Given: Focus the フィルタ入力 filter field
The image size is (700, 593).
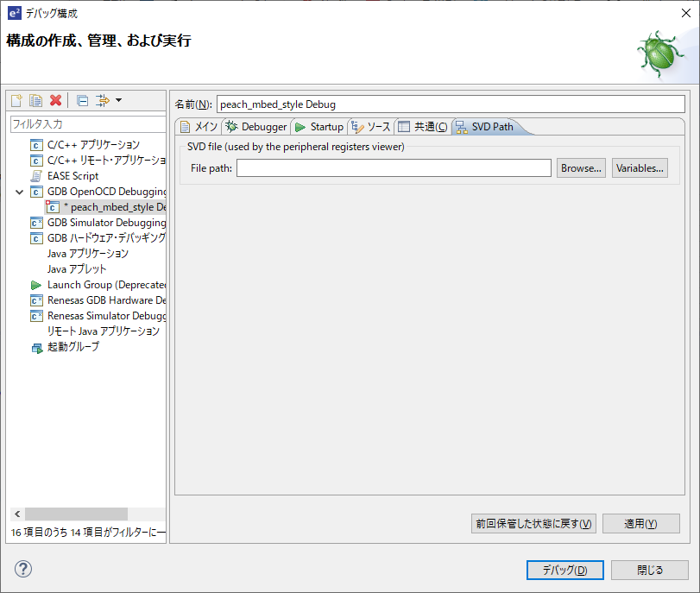Looking at the screenshot, I should pos(87,124).
